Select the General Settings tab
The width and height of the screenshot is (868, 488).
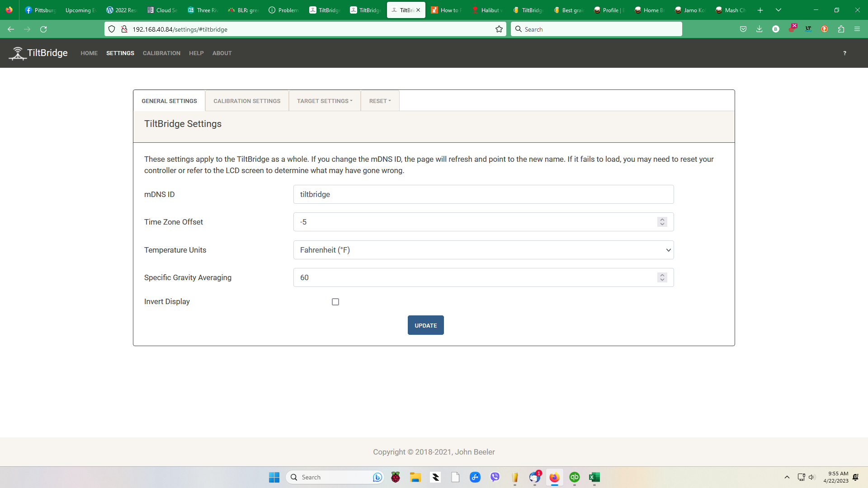[169, 101]
